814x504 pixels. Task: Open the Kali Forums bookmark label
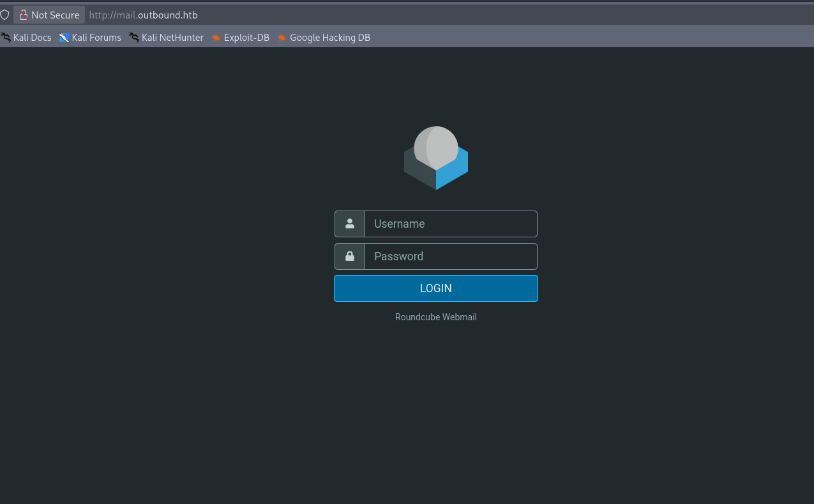96,38
